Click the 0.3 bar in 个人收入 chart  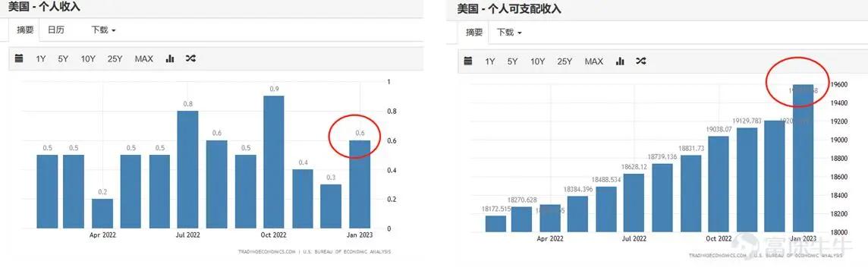click(x=331, y=206)
